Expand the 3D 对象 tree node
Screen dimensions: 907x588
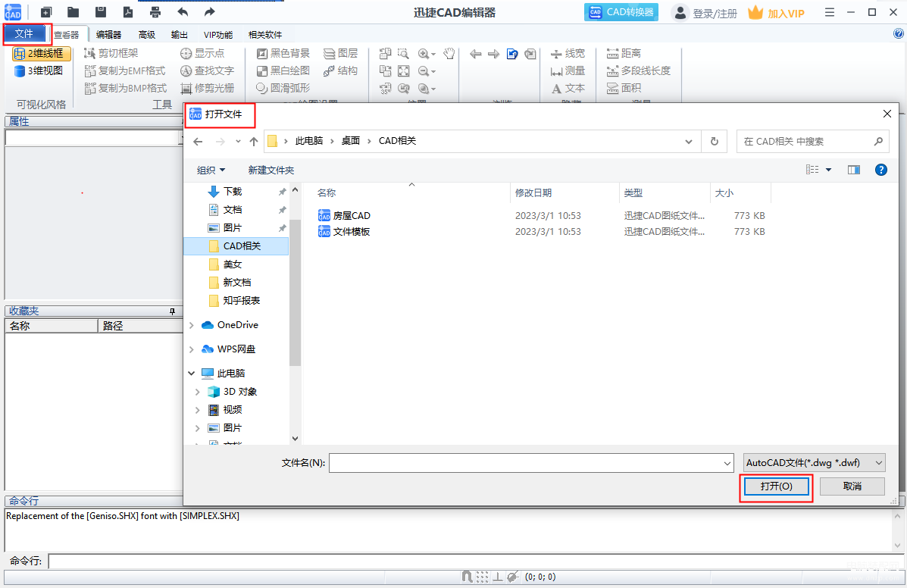point(198,392)
